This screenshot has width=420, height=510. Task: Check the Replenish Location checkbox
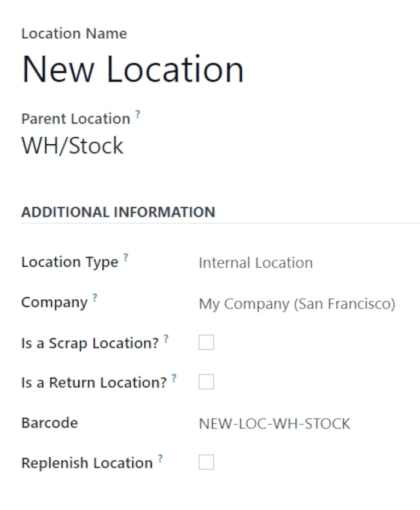click(x=206, y=462)
